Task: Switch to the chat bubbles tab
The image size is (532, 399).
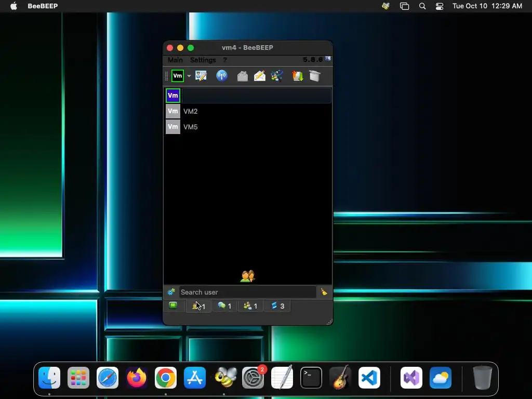Action: pyautogui.click(x=224, y=306)
